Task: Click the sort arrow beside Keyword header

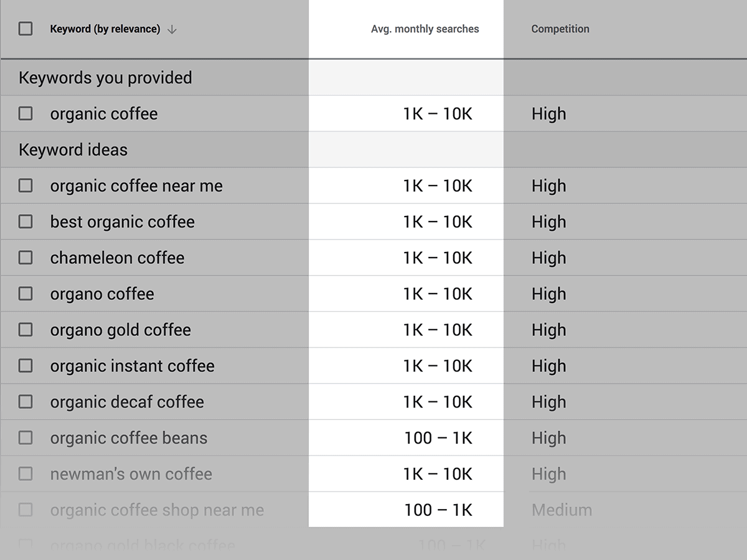Action: click(x=172, y=29)
